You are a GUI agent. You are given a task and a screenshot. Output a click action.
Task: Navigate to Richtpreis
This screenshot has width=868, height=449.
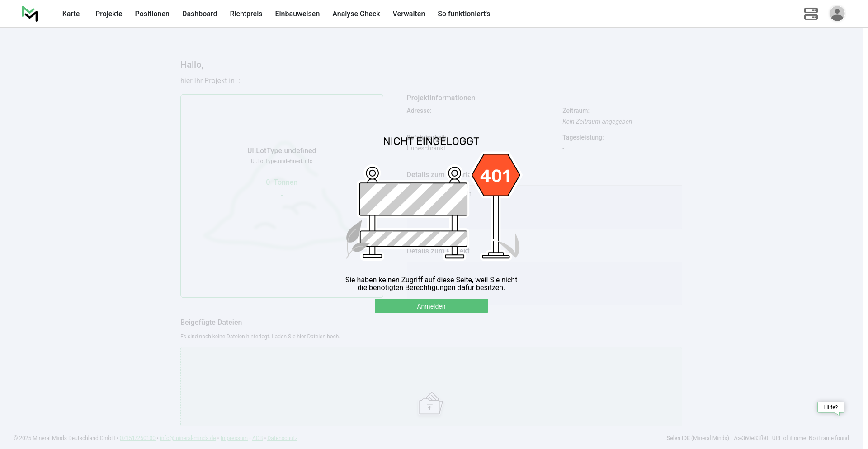[x=246, y=14]
